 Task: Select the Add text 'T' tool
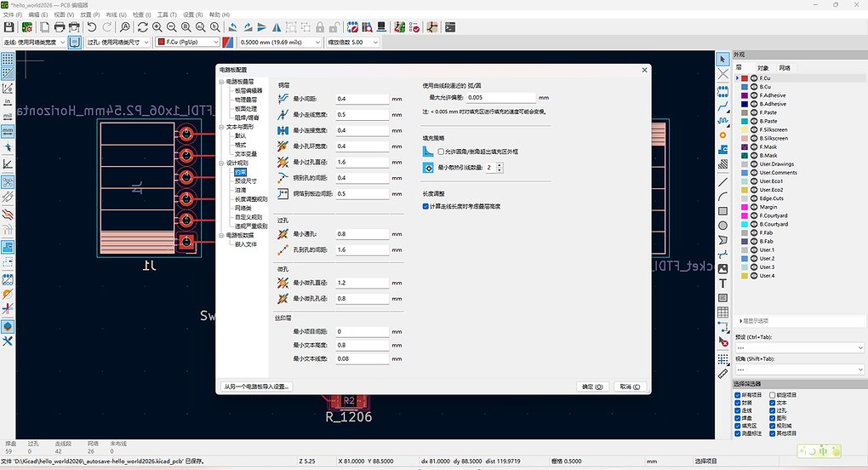pos(722,284)
